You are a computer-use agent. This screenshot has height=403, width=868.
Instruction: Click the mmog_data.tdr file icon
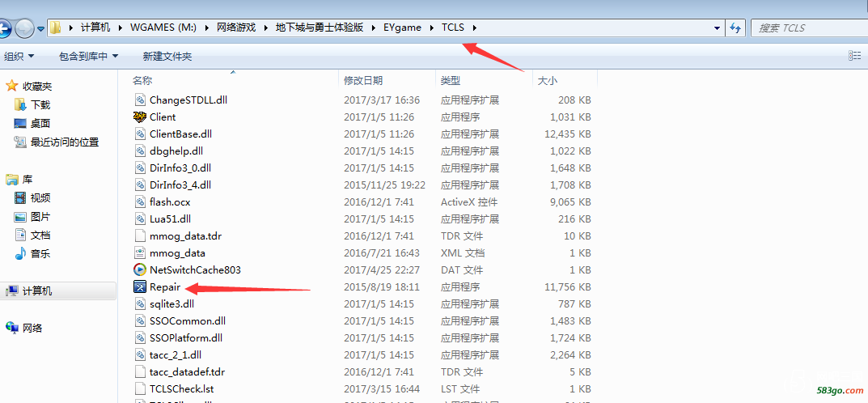(x=140, y=235)
